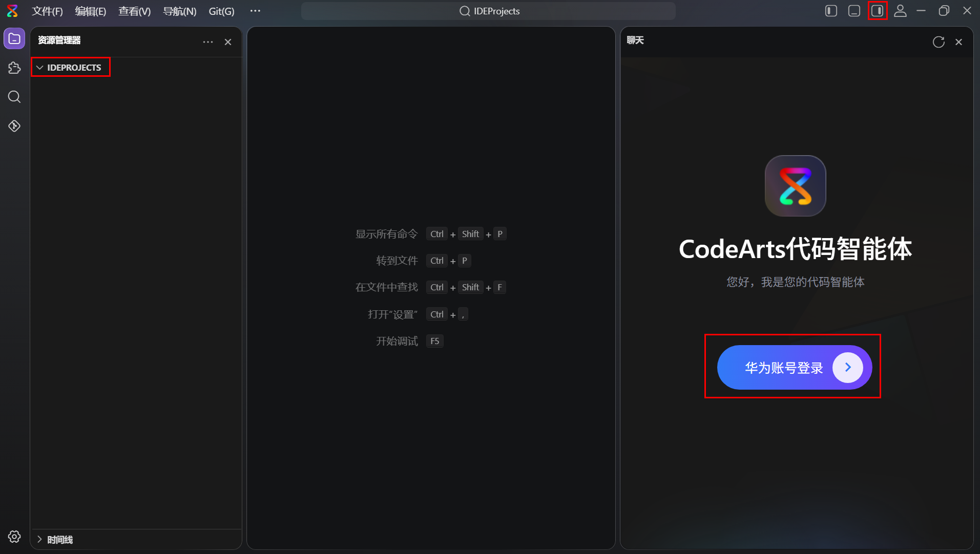Screen dimensions: 980x554
Task: Click the CodeArts logo in title bar
Action: [12, 11]
